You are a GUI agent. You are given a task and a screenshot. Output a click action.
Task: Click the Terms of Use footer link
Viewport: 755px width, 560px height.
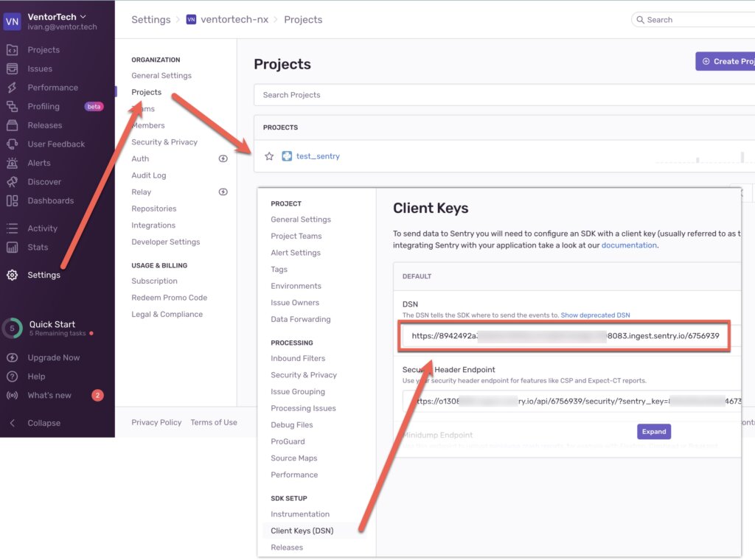pos(214,422)
